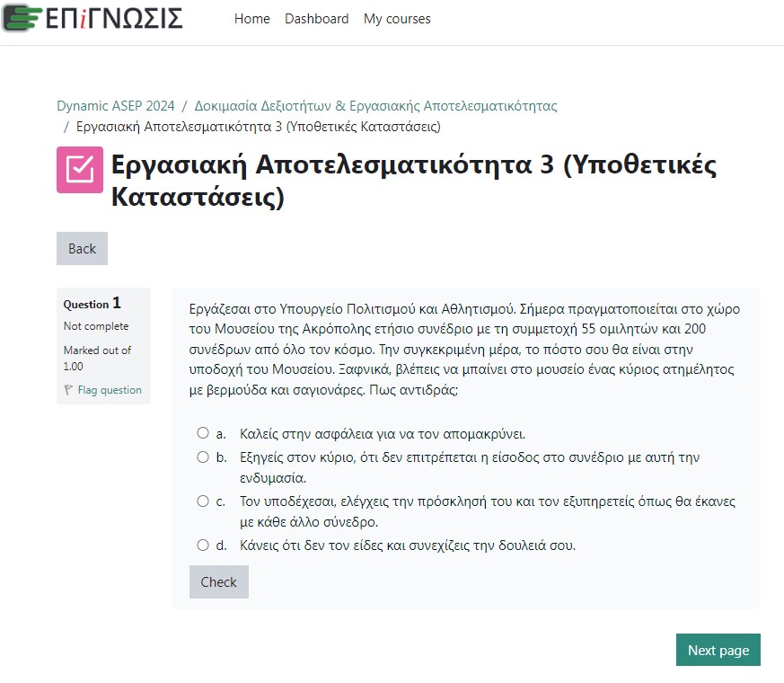Click the quiz title heading Εργασιακή Αποτελεσματικότητα 3
Screen dimensions: 784x683
413,180
